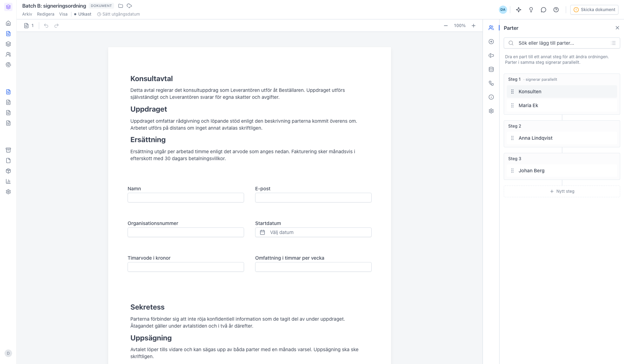Open the AI sparkle icon in header
Image resolution: width=624 pixels, height=364 pixels.
(x=519, y=10)
